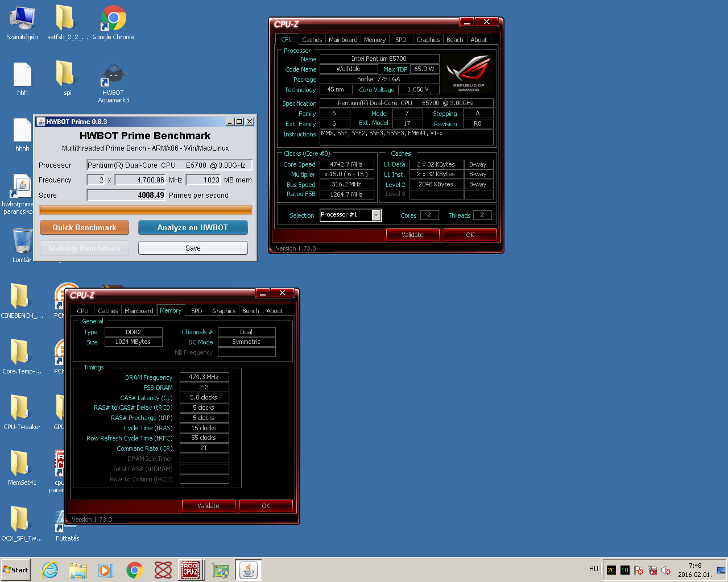Launch Google Chrome from the desktop shortcut

tap(113, 23)
